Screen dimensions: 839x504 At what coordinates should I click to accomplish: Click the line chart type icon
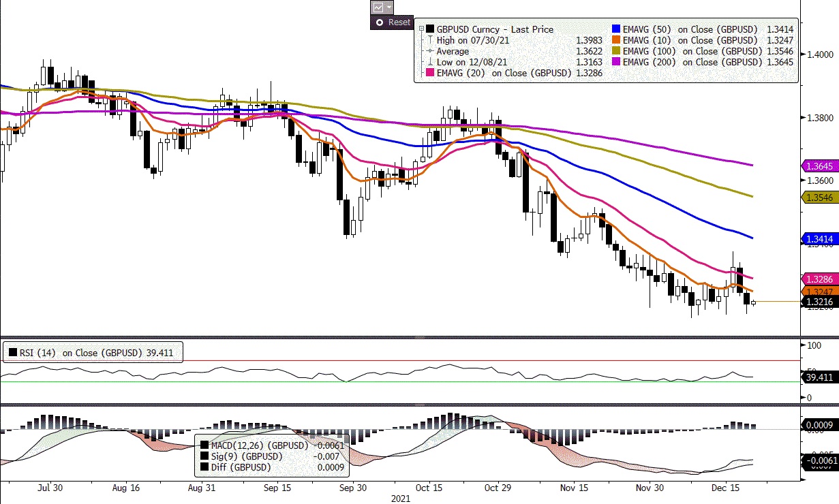click(378, 7)
